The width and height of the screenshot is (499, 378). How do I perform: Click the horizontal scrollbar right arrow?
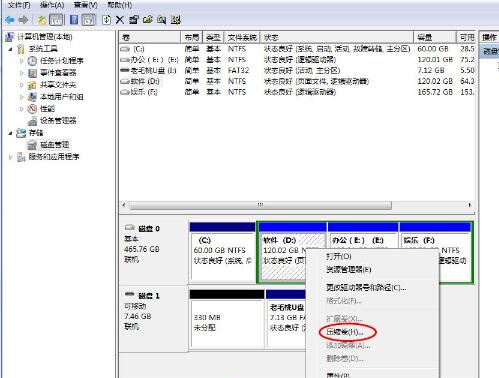470,205
